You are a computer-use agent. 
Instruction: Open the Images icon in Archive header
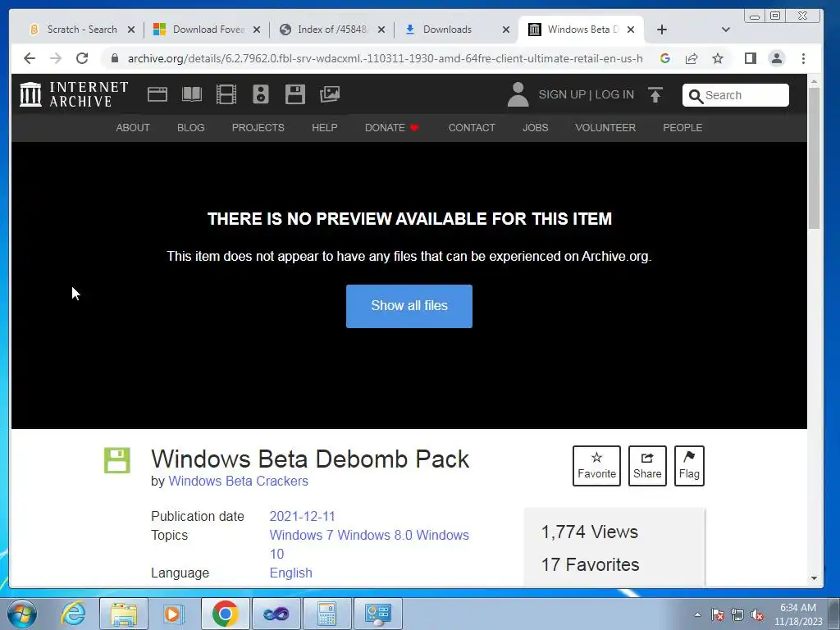pos(330,94)
